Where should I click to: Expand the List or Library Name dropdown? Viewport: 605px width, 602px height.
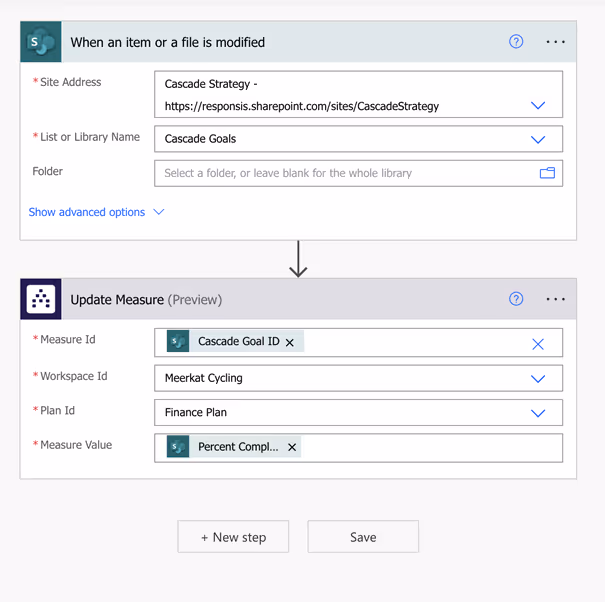(538, 139)
